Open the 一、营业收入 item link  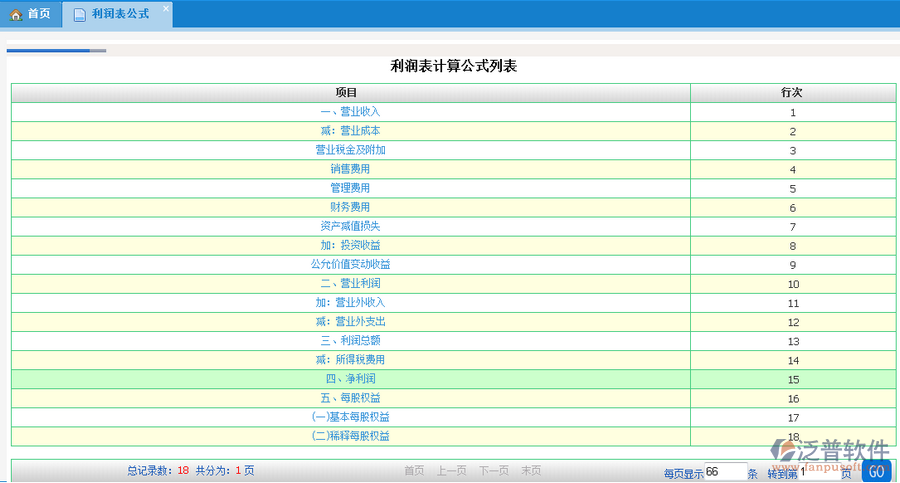tap(350, 111)
